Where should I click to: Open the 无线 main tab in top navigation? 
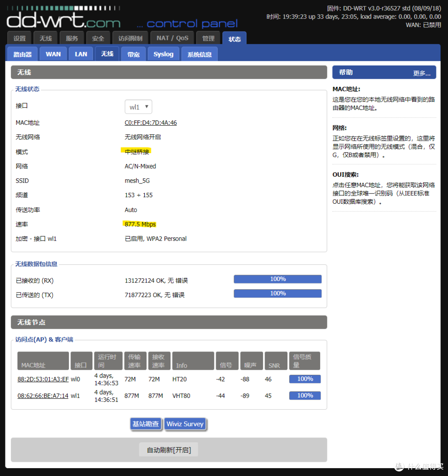tap(46, 38)
